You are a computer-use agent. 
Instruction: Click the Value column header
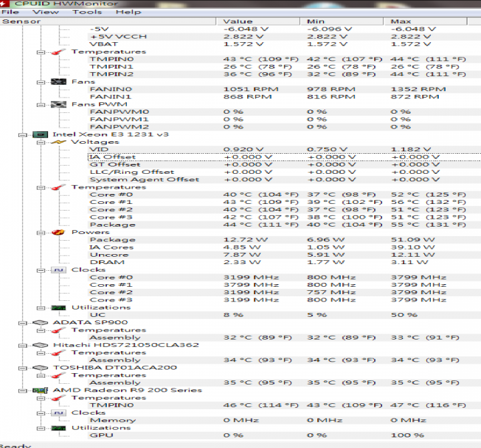(x=258, y=21)
